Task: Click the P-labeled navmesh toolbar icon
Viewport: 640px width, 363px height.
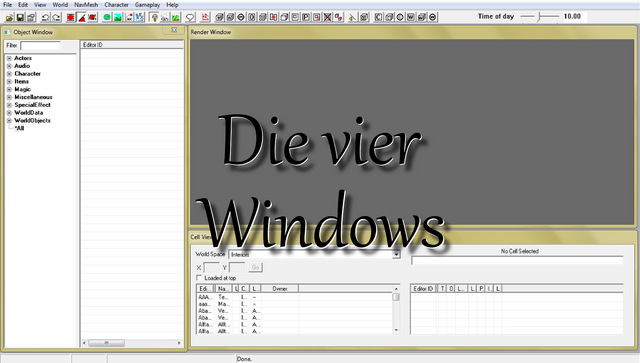Action: pos(306,17)
